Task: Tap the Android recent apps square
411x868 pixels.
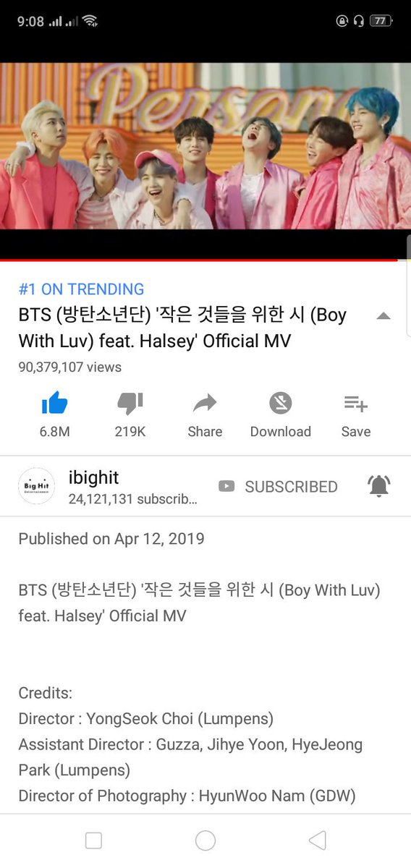Action: [93, 840]
